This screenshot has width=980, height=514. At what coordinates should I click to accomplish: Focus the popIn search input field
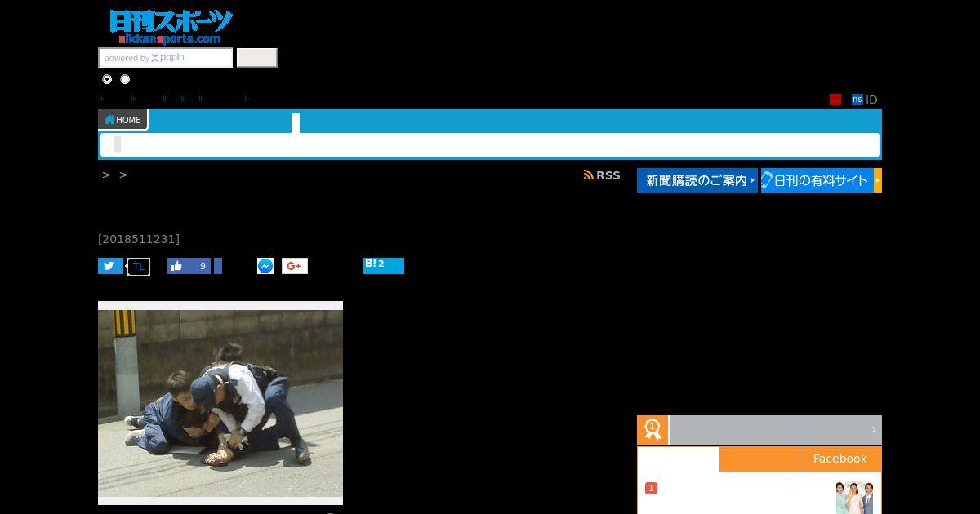(x=166, y=58)
